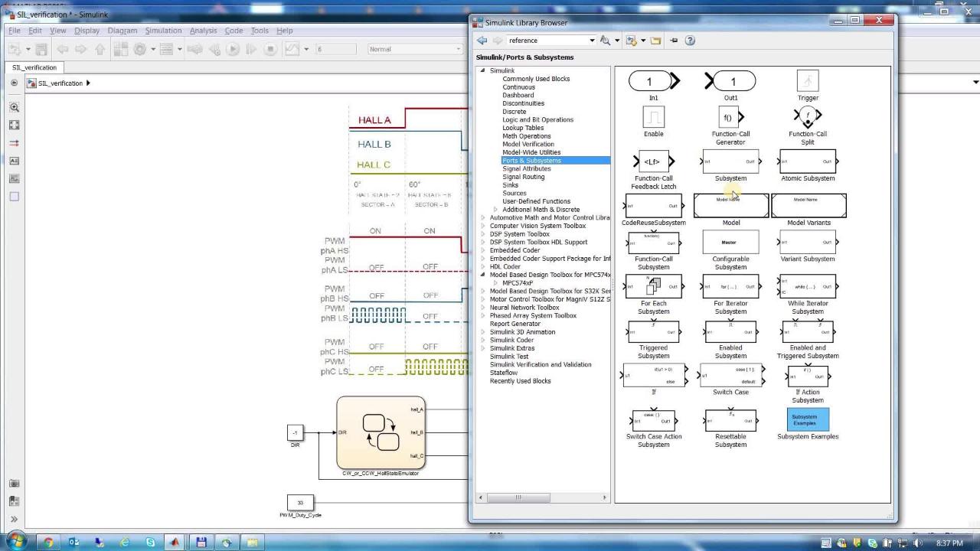Click the Library Browser help icon
This screenshot has height=551, width=980.
pyautogui.click(x=690, y=41)
